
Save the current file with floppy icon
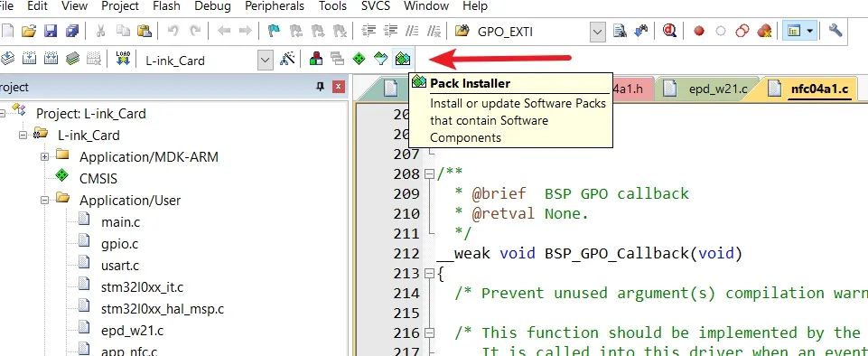pos(51,31)
